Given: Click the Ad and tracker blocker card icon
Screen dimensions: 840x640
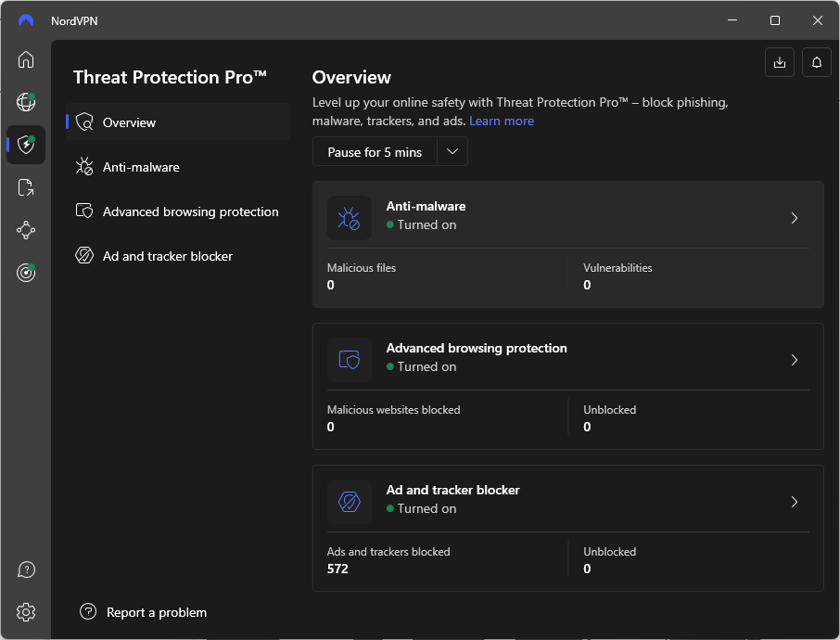Looking at the screenshot, I should pyautogui.click(x=350, y=502).
